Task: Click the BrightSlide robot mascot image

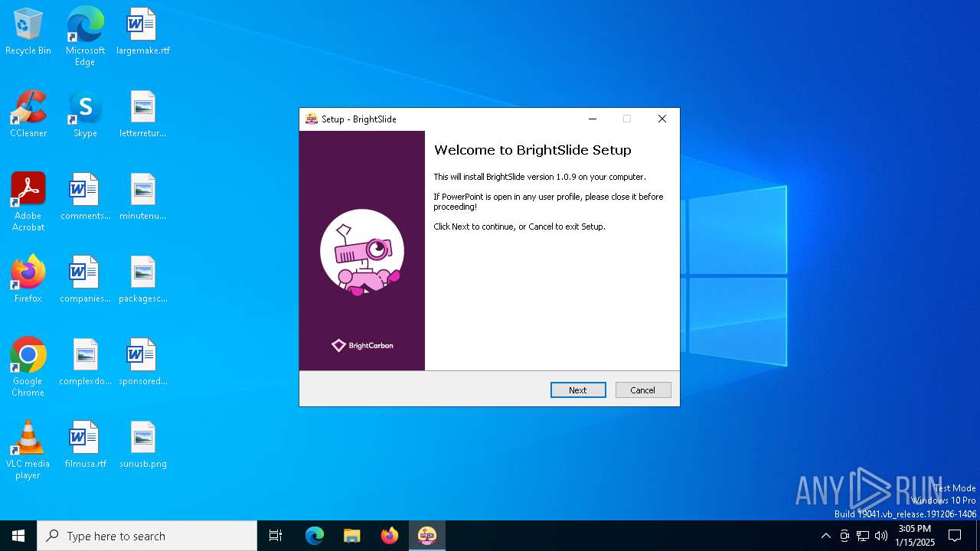Action: [361, 252]
